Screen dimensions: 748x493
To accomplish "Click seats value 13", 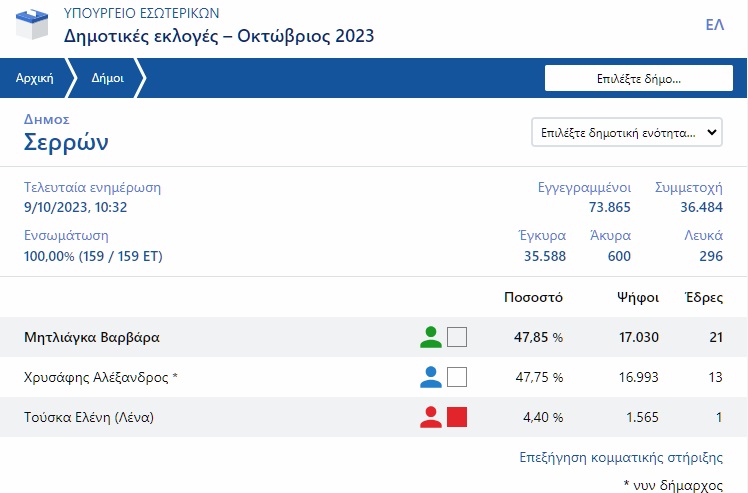I will [x=716, y=377].
